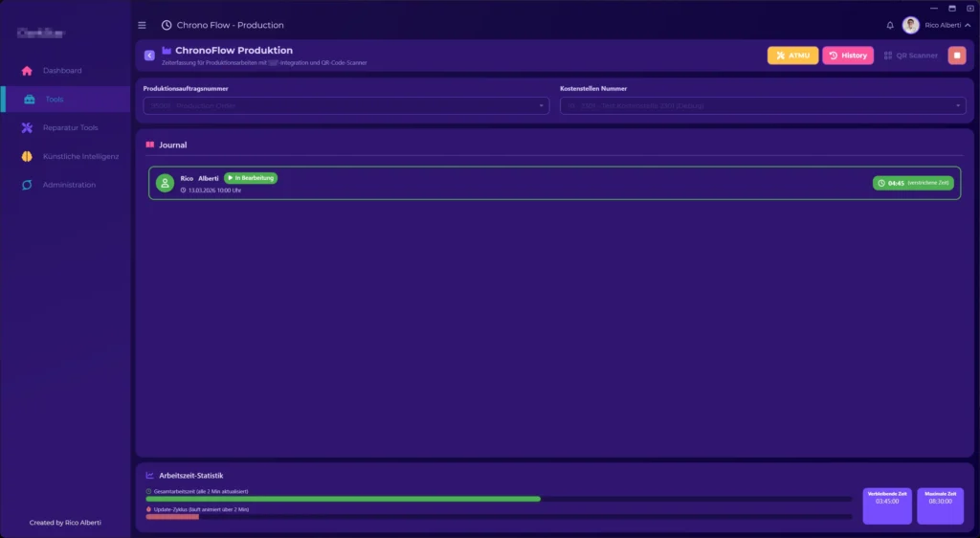Open the hamburger menu icon
Viewport: 980px width, 538px height.
(x=142, y=25)
